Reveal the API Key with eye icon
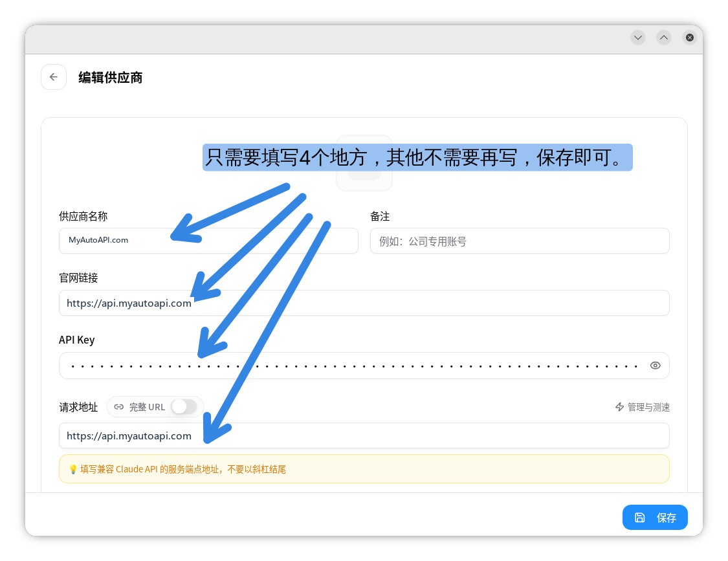Viewport: 728px width, 561px height. coord(655,366)
